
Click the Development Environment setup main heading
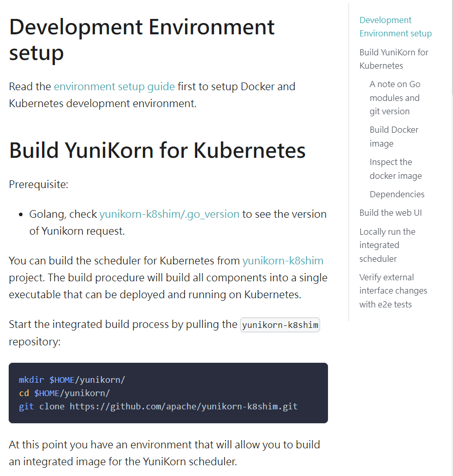tap(142, 40)
